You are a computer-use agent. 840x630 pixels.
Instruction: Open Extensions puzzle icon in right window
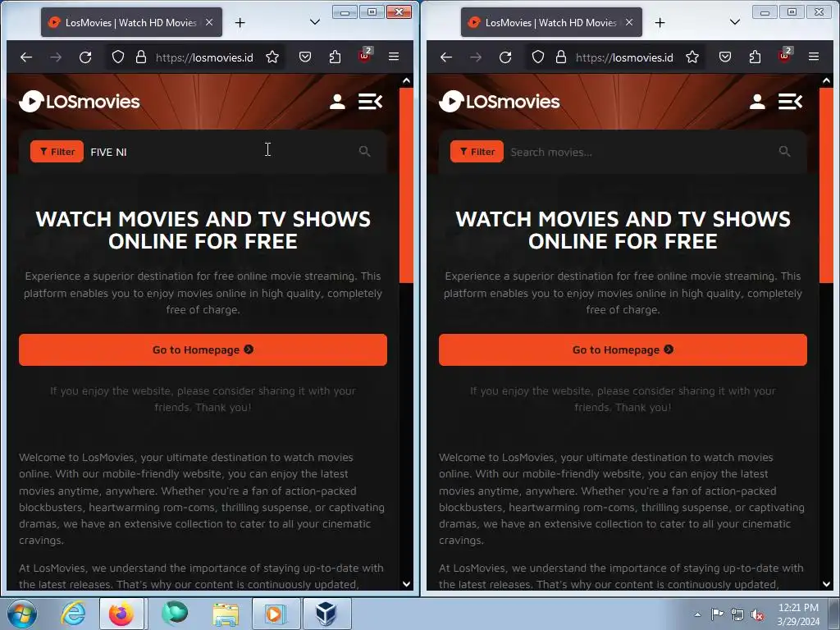point(755,57)
